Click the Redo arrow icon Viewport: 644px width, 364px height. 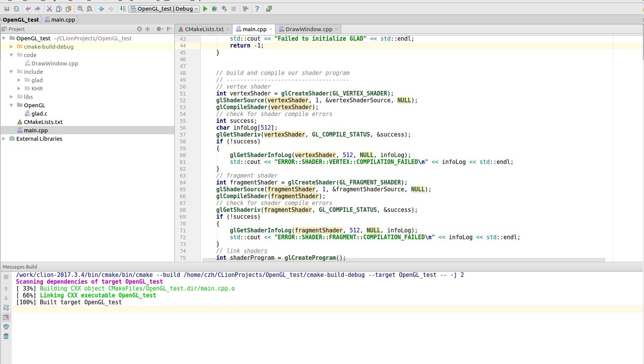pos(37,9)
